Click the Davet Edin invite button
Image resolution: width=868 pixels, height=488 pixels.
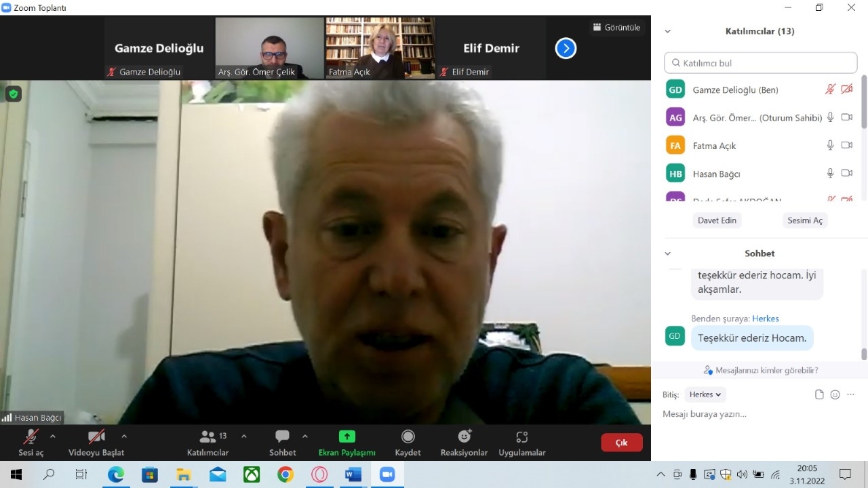717,220
